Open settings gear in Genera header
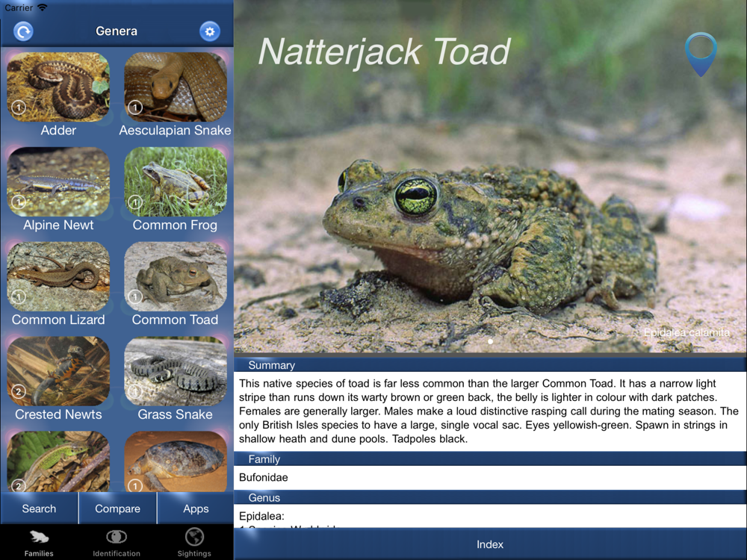This screenshot has height=560, width=747. click(210, 31)
